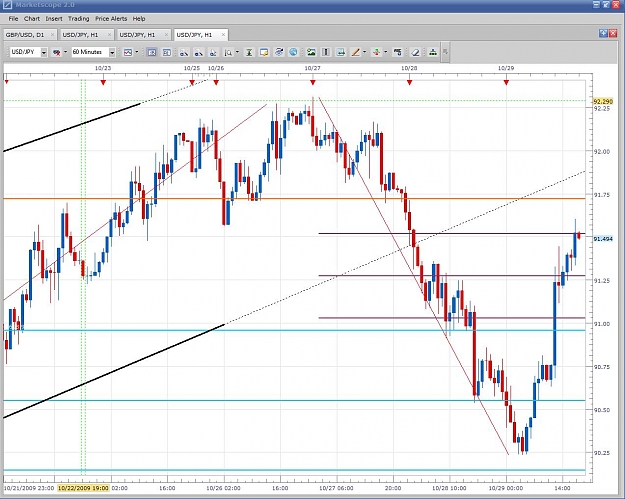Click the 10/28 day marker triangle
This screenshot has height=499, width=625.
[x=409, y=83]
